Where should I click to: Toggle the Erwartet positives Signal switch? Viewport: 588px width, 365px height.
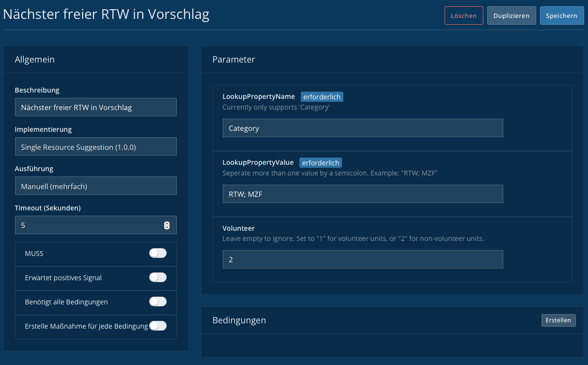click(158, 277)
